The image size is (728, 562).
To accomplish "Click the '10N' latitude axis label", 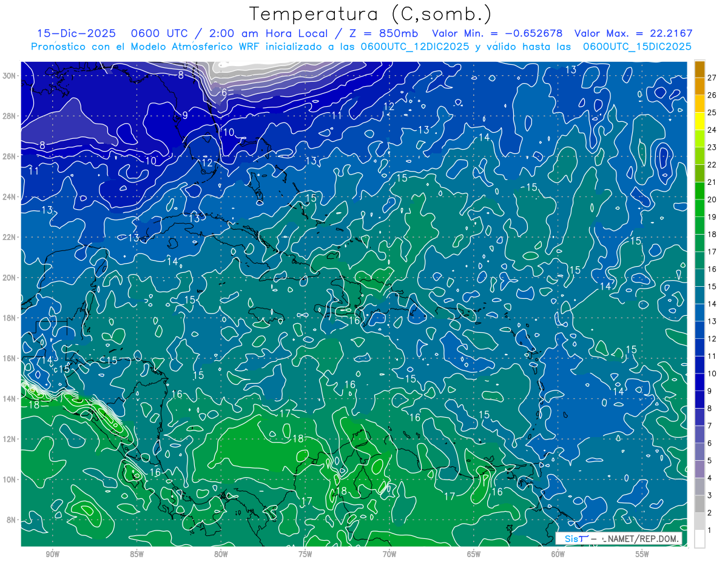I will (10, 480).
